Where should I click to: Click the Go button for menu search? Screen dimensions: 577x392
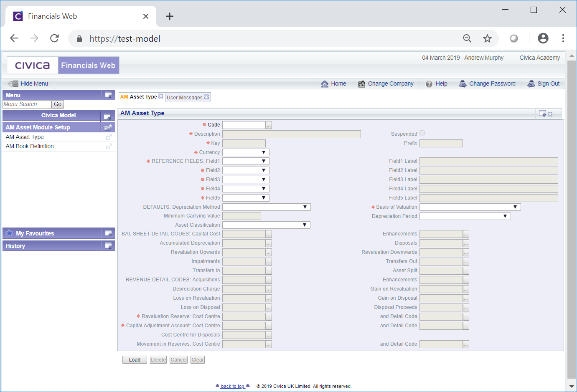pyautogui.click(x=58, y=104)
